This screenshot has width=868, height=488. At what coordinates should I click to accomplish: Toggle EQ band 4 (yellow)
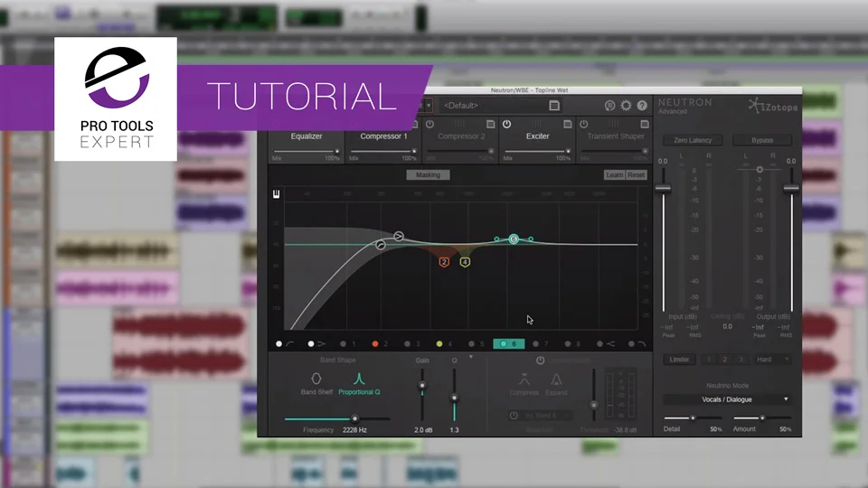439,344
